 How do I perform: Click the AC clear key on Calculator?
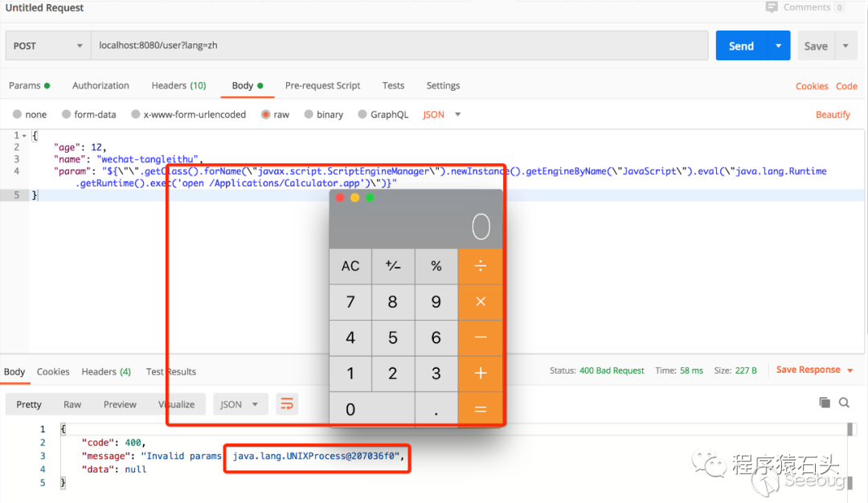pos(350,266)
